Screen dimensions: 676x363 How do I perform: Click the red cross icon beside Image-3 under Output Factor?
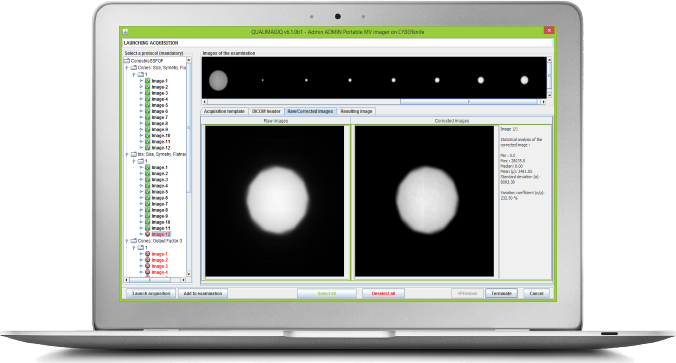(147, 266)
